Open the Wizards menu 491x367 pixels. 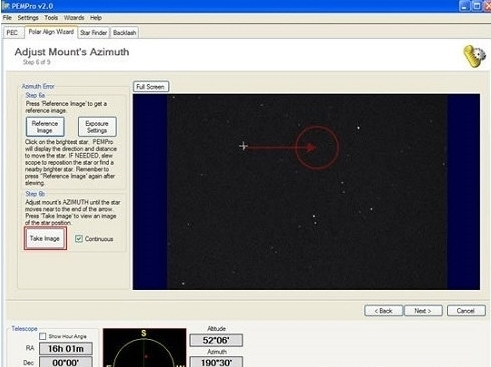pos(74,18)
